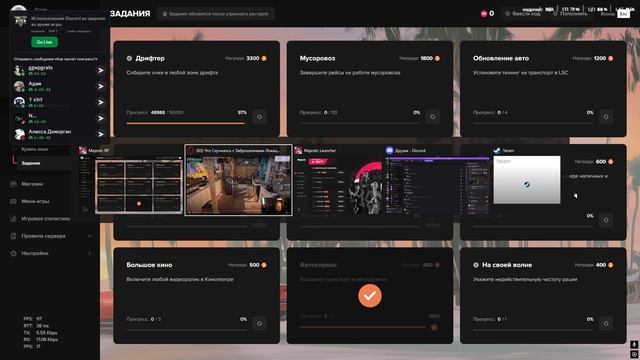Open Игровая статистика in sidebar
This screenshot has height=360, width=640.
click(45, 219)
